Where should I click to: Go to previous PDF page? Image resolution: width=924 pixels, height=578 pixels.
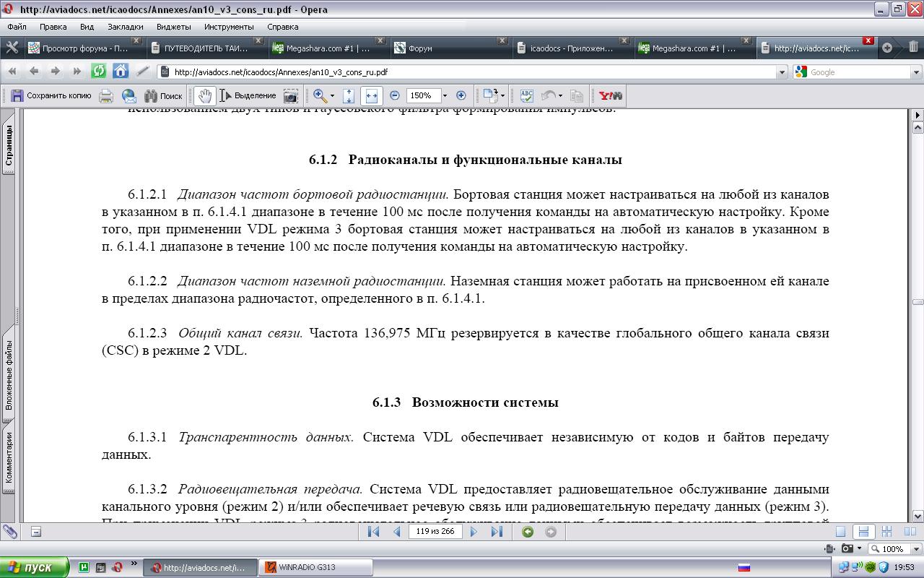(x=396, y=532)
